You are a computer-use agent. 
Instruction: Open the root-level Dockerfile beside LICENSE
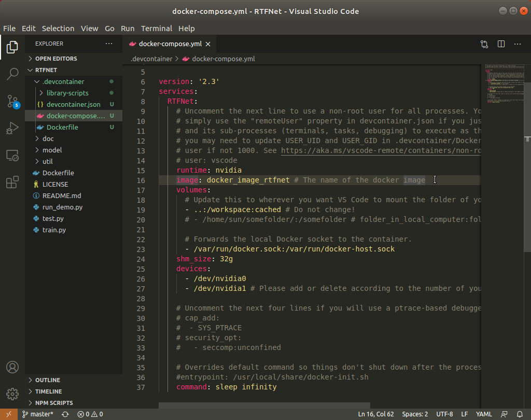[x=74, y=173]
